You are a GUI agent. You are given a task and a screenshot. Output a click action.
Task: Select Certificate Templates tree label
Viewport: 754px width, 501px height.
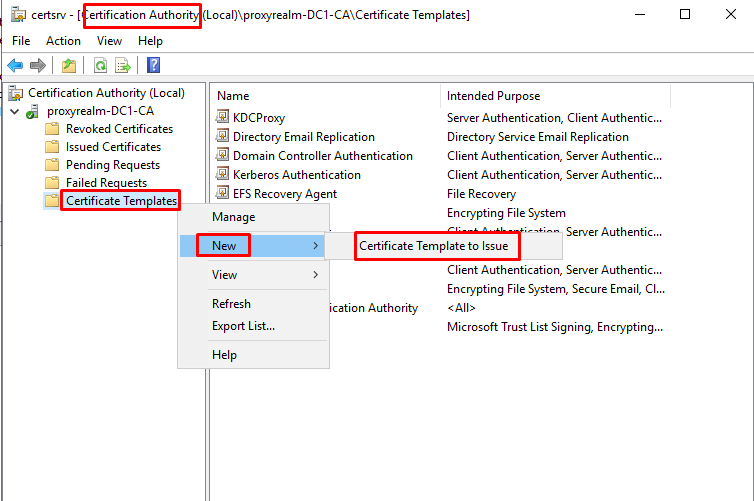(x=121, y=200)
